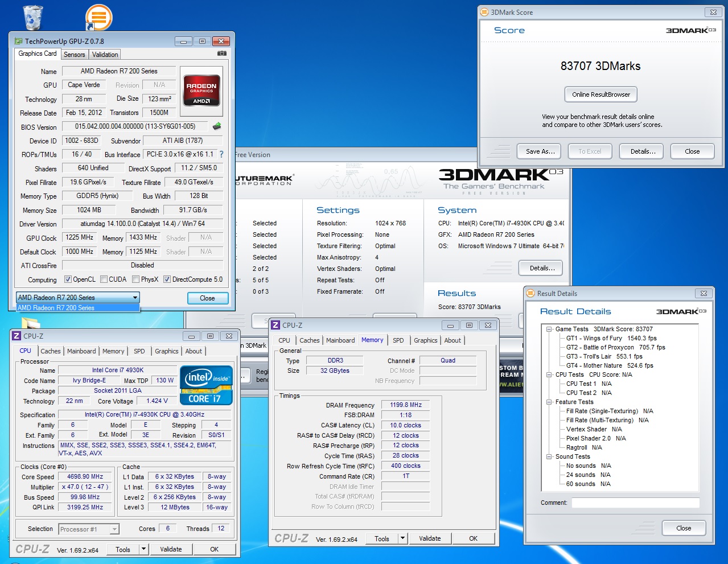This screenshot has width=728, height=564.
Task: Click the CAS# Latency 10.0 clocks value
Action: [x=406, y=425]
